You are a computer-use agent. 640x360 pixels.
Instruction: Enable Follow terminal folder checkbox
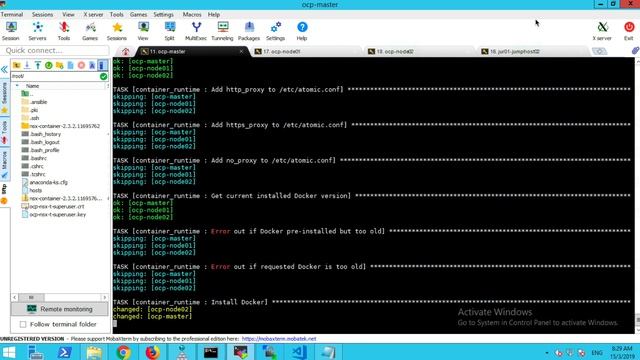coord(23,324)
